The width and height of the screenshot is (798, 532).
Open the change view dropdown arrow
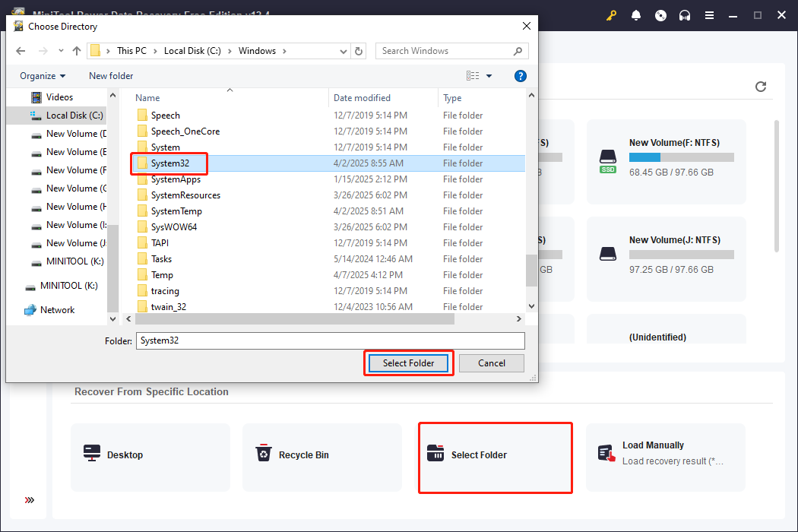click(487, 75)
